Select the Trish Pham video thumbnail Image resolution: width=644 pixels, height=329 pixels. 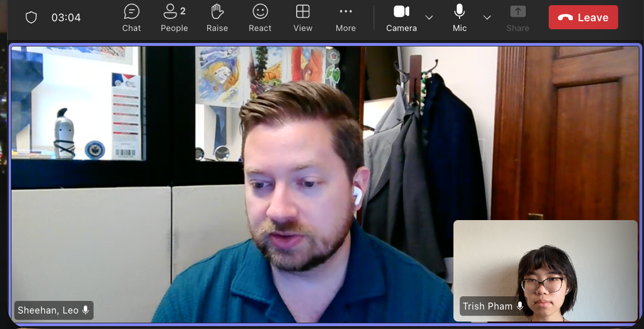point(545,271)
